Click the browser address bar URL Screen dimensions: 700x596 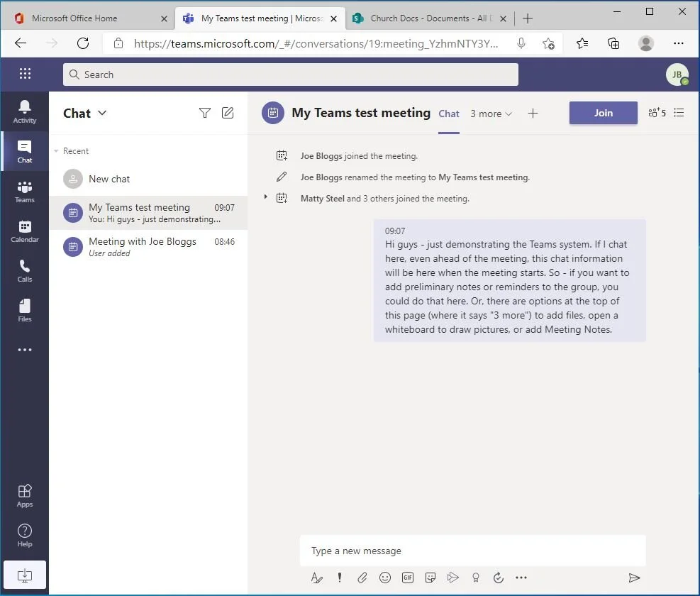pyautogui.click(x=316, y=44)
